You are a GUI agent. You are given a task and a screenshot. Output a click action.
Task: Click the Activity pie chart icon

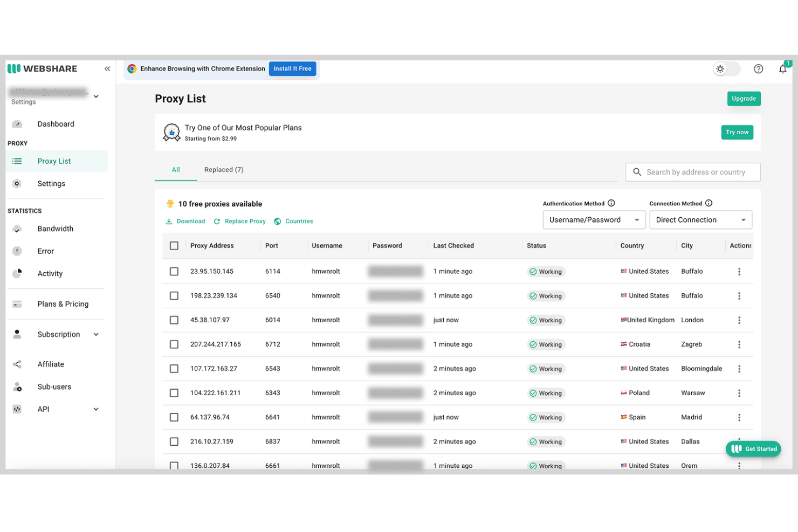(17, 274)
